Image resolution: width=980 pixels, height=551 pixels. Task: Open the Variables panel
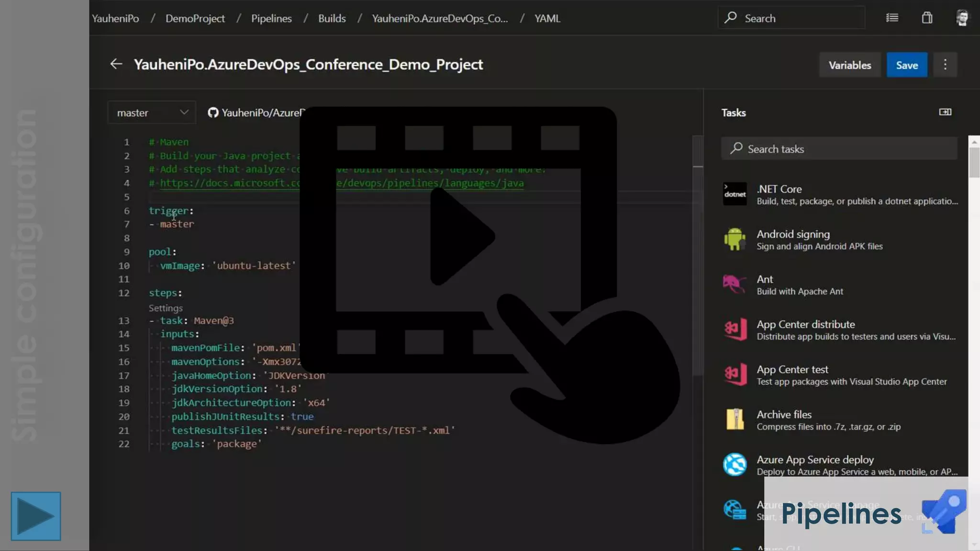click(850, 65)
